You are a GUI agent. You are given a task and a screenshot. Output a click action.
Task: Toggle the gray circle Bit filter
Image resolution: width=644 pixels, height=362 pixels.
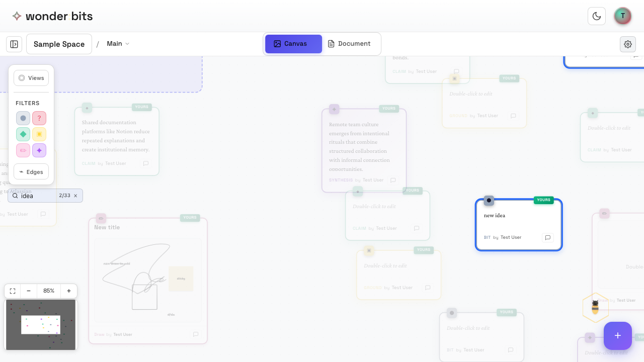23,118
